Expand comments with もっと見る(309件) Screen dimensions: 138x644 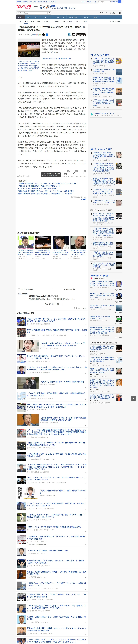(x=52, y=304)
